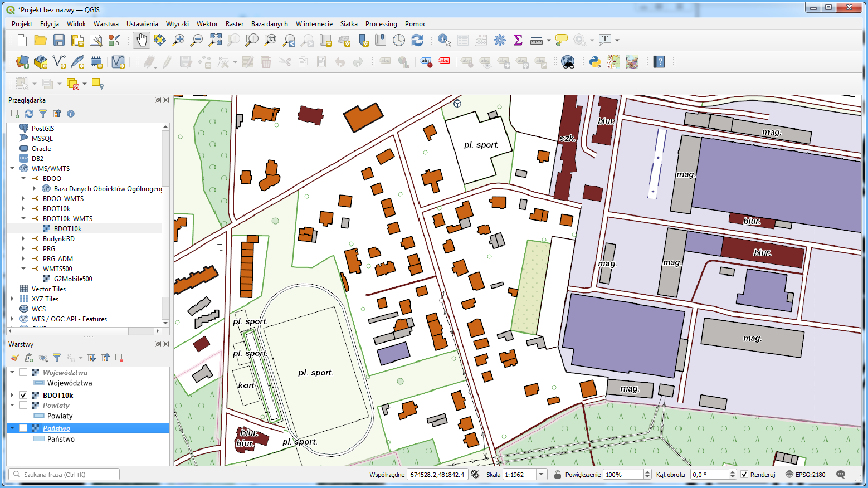Click the Zoom In magnifier tool
868x488 pixels.
(178, 40)
